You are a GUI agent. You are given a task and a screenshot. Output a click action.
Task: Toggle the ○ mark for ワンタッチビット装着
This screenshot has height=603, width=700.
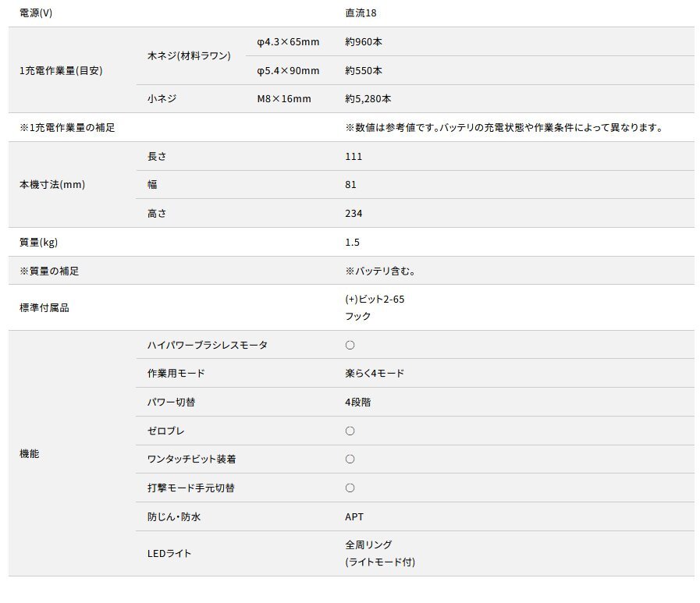[350, 459]
